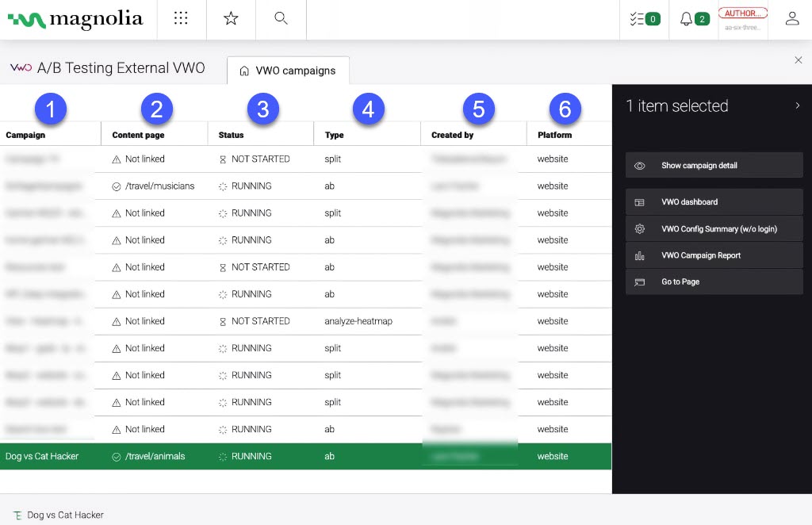Sort by the Campaign column header
This screenshot has width=812, height=525.
click(x=25, y=135)
